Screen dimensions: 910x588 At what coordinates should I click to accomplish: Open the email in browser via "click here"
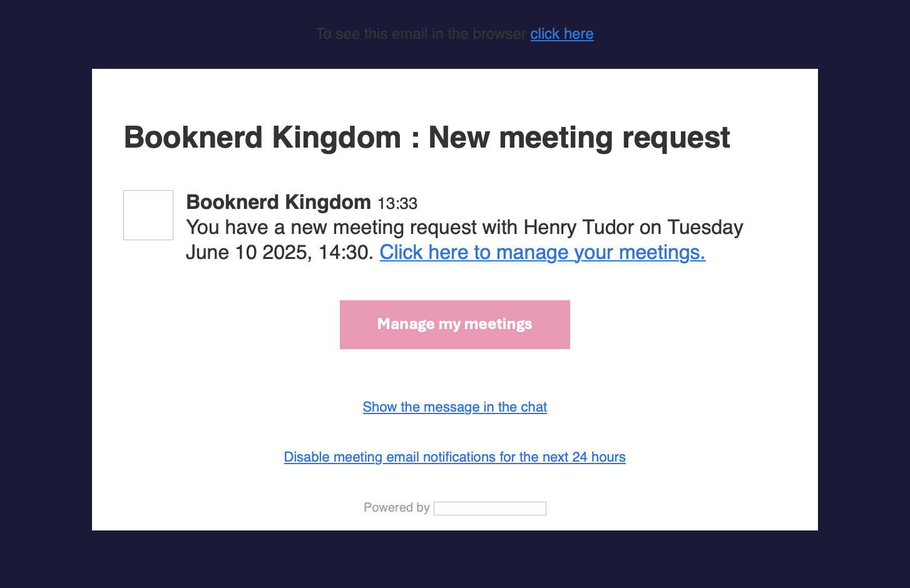point(561,34)
